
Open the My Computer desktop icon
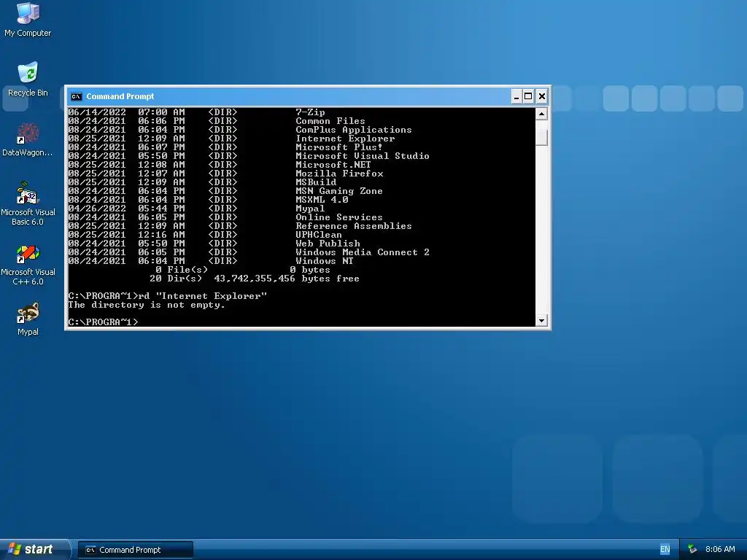click(x=28, y=20)
